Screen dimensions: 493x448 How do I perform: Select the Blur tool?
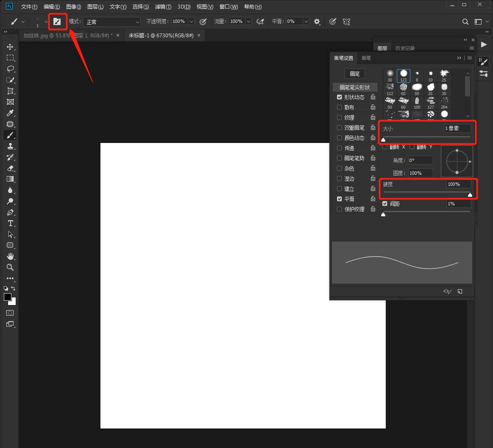(10, 190)
